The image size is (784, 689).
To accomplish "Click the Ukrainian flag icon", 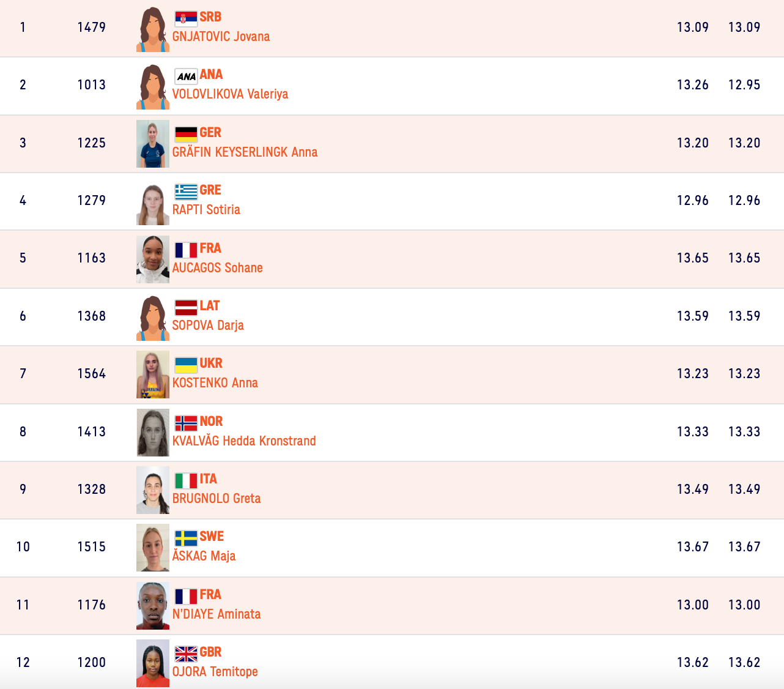I will pos(186,365).
